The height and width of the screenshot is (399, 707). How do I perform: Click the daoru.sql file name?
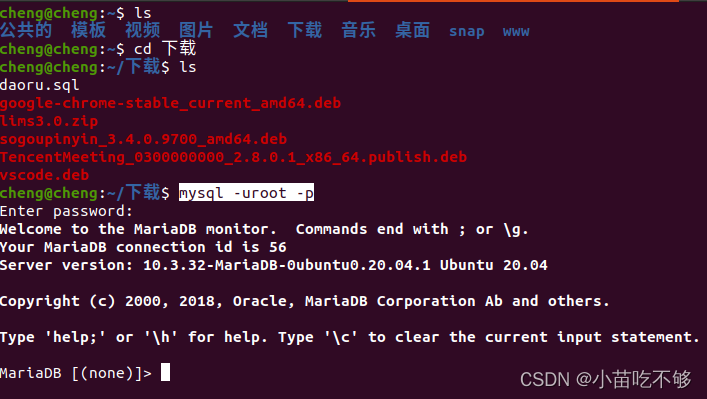(40, 85)
